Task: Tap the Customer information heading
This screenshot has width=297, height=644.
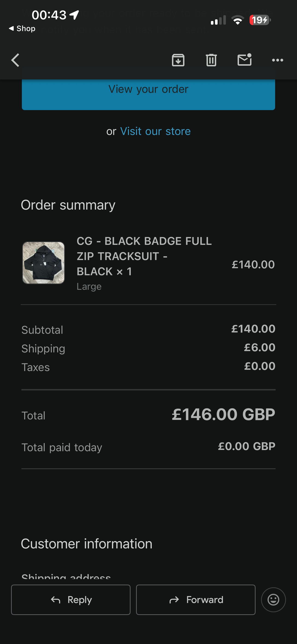Action: (87, 544)
